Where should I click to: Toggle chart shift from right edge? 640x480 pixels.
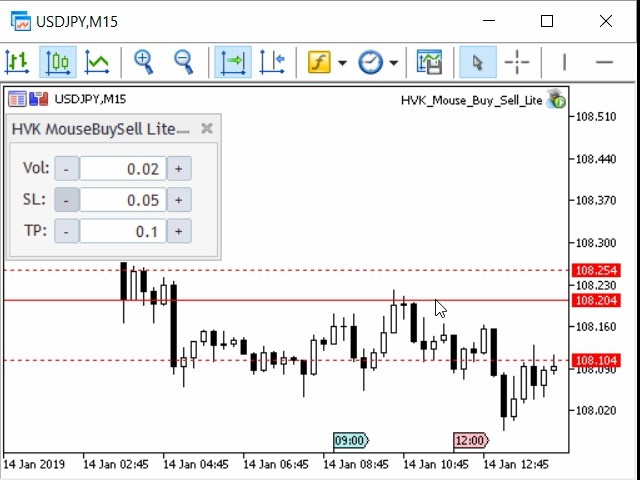pos(272,62)
